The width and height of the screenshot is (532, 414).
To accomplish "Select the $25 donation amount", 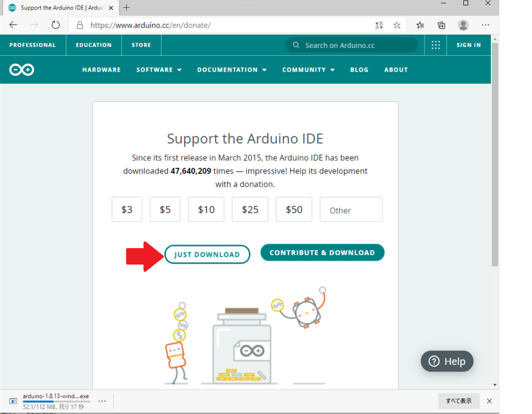I will click(x=250, y=209).
